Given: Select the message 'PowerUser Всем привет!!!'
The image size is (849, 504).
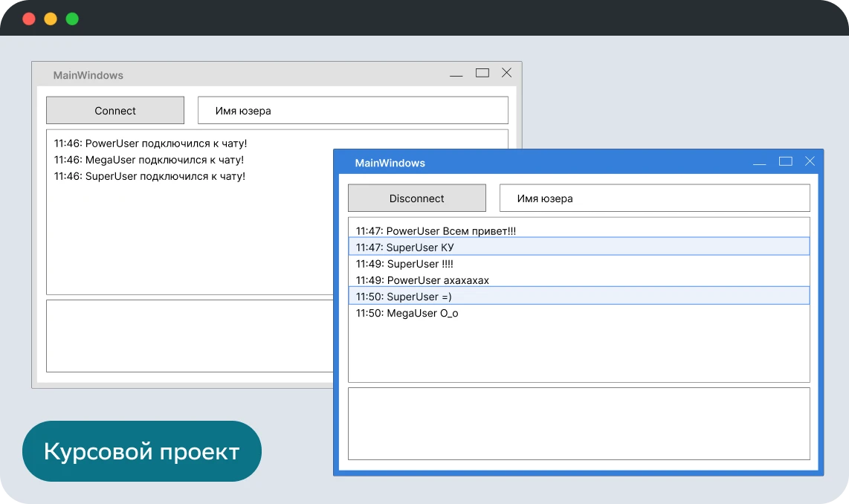Looking at the screenshot, I should pos(436,231).
